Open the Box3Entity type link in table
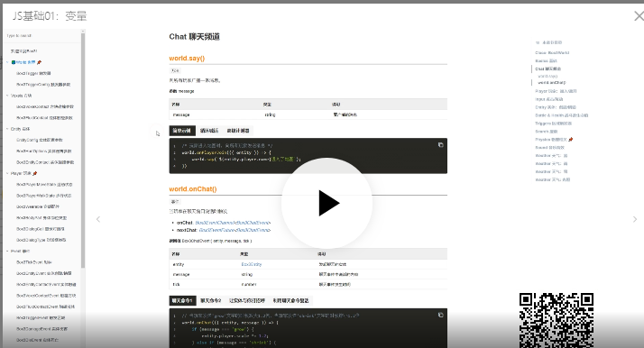The image size is (644, 348). [252, 264]
